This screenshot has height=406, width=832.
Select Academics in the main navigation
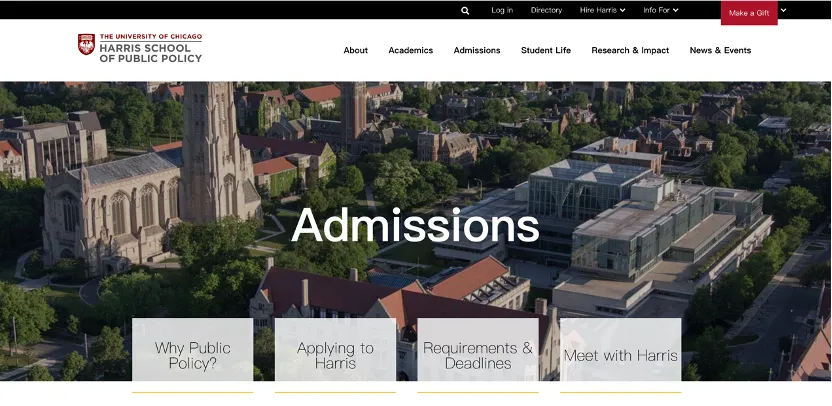(411, 50)
